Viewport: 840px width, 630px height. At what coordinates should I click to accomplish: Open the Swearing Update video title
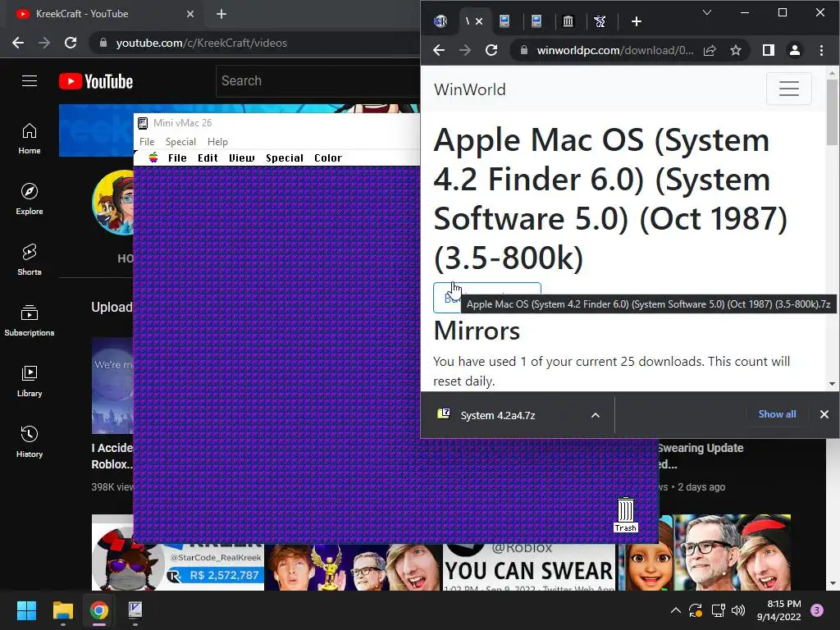click(700, 455)
